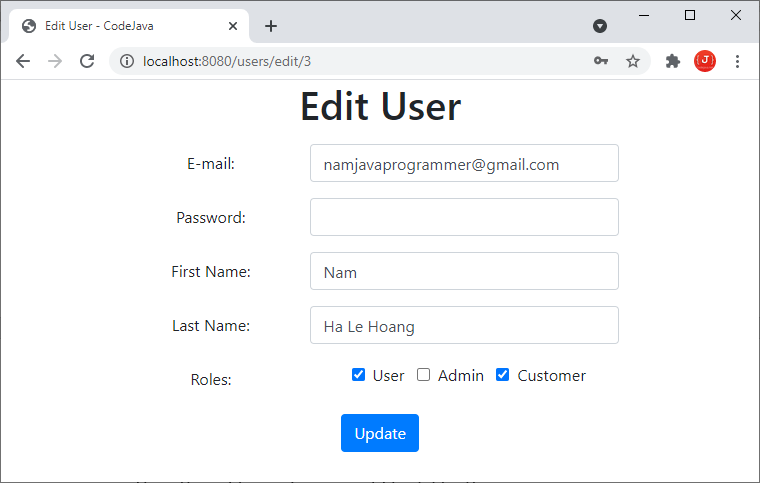The image size is (760, 483).
Task: Click the First Name: label
Action: 211,272
